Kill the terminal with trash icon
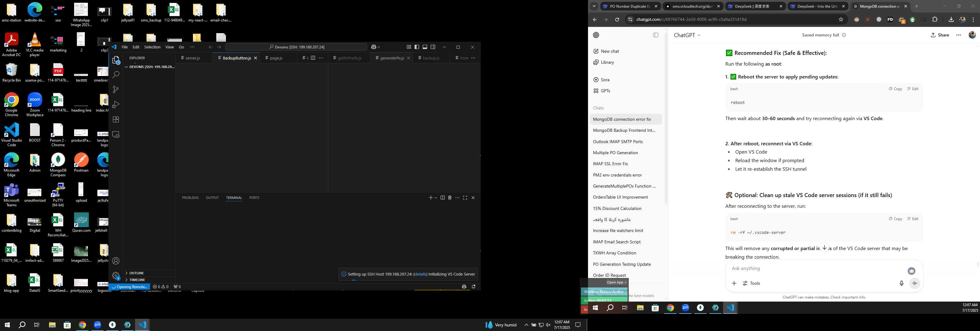The width and height of the screenshot is (980, 331). (450, 198)
